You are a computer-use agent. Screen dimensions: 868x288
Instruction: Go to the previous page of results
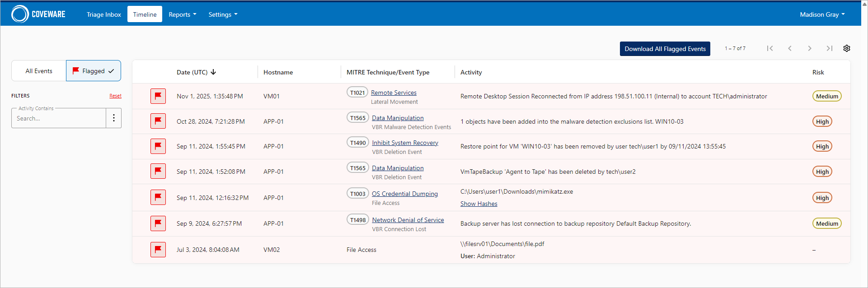click(x=790, y=48)
